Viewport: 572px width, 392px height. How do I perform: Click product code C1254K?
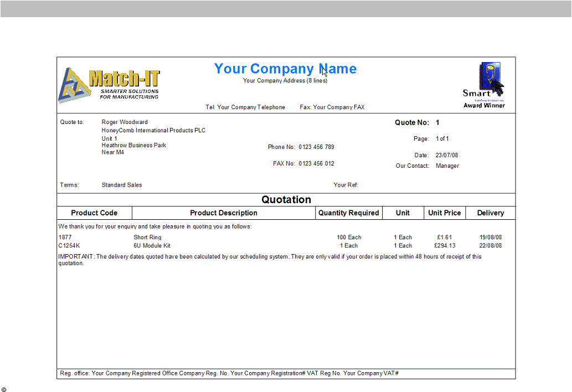point(69,246)
